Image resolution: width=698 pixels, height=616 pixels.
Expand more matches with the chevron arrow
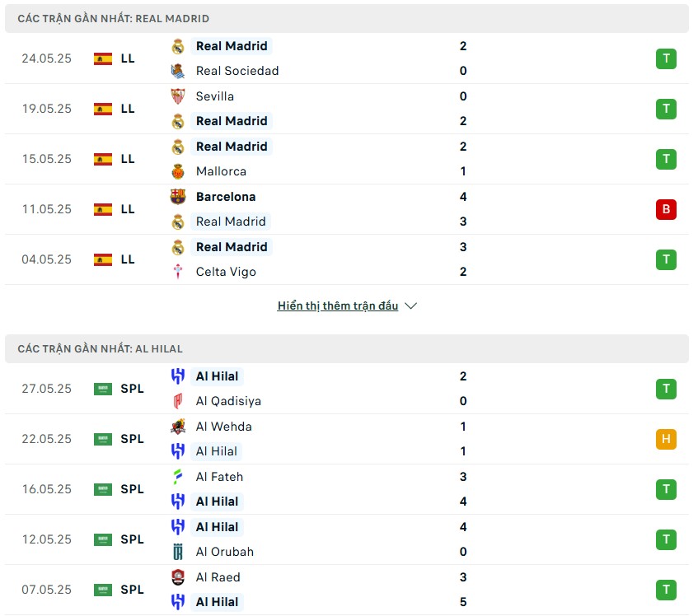pos(411,306)
